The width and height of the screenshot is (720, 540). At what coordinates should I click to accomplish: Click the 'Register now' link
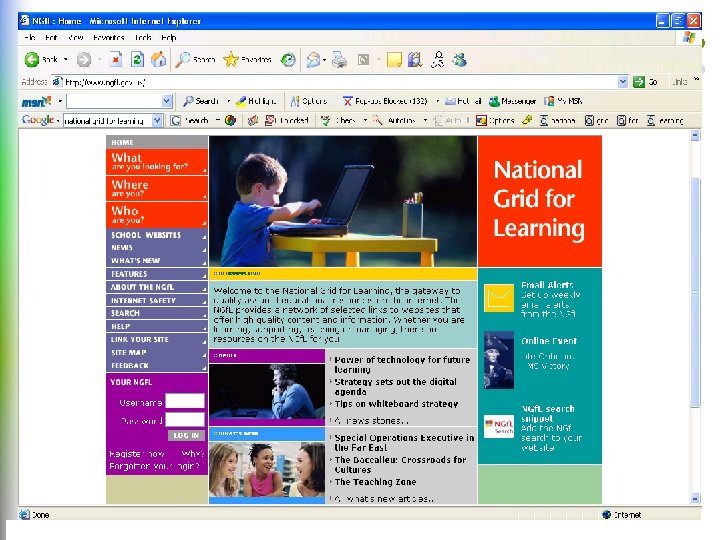pyautogui.click(x=137, y=454)
